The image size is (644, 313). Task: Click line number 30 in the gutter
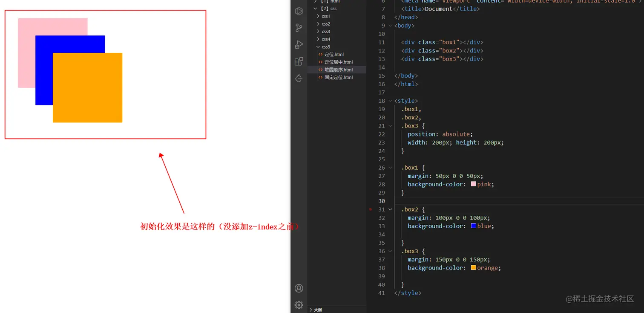click(382, 201)
